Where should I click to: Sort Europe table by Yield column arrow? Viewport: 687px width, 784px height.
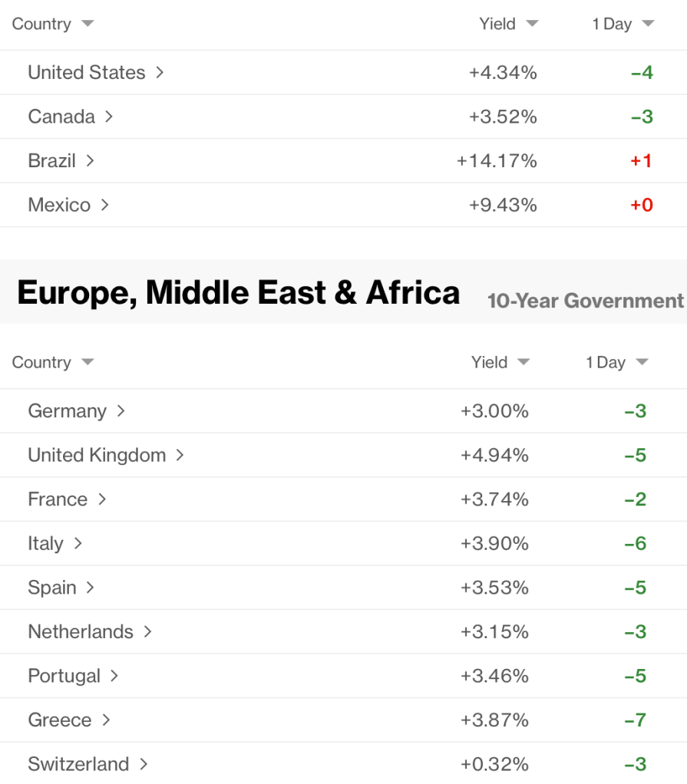coord(524,362)
